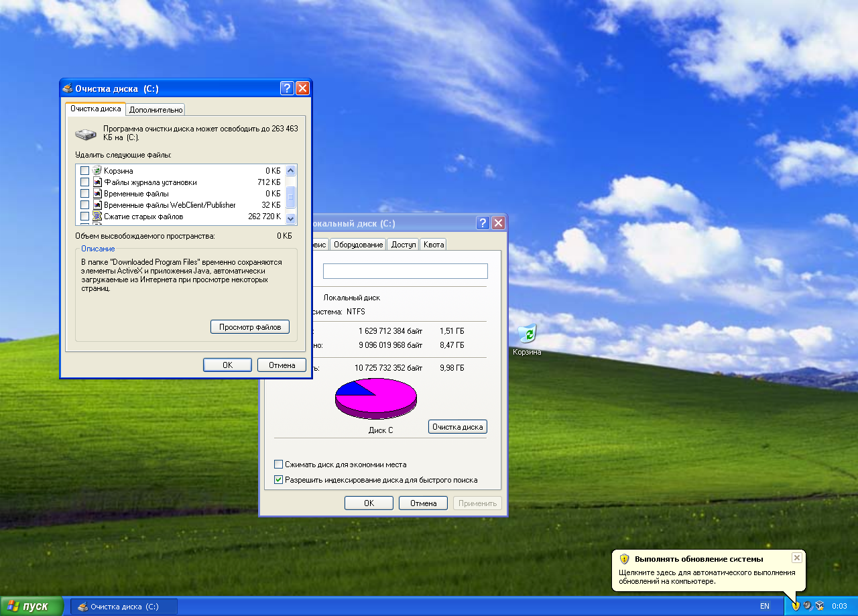The width and height of the screenshot is (858, 616).
Task: Click the compression icon beside Сжатие старых файлов
Action: click(x=97, y=217)
